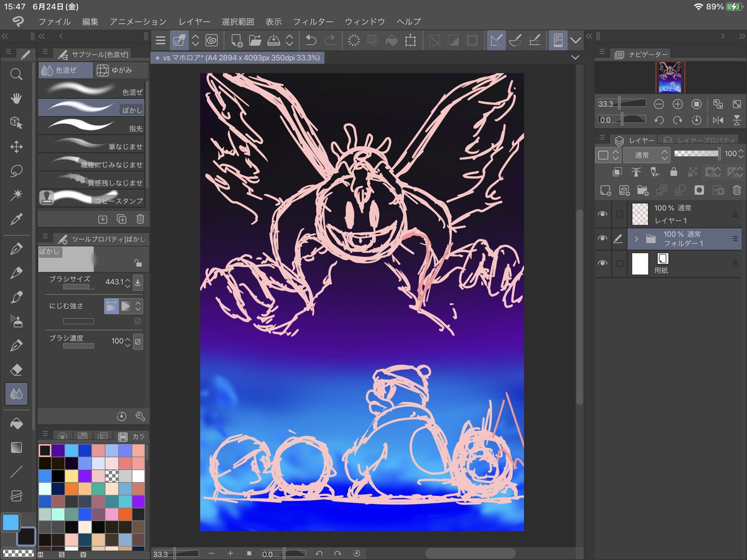Viewport: 747px width, 560px height.
Task: Expand the フォルダー 1 folder chevron
Action: [x=636, y=239]
